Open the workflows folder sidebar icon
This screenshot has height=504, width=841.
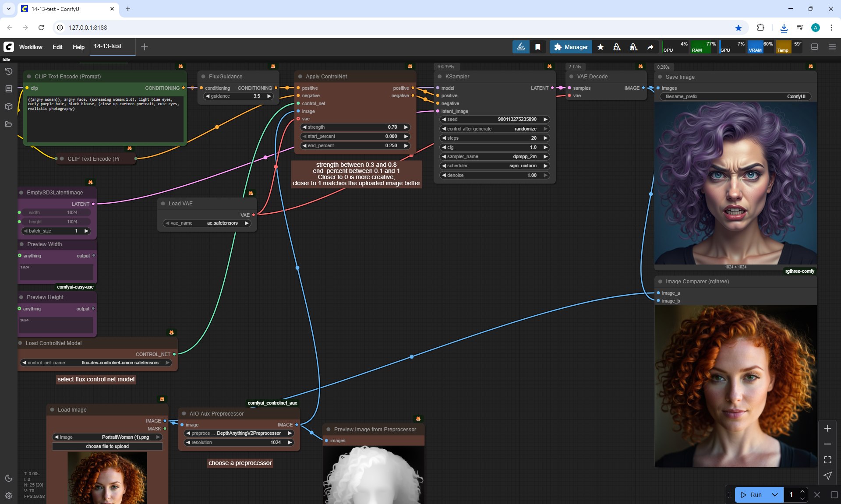[x=9, y=124]
